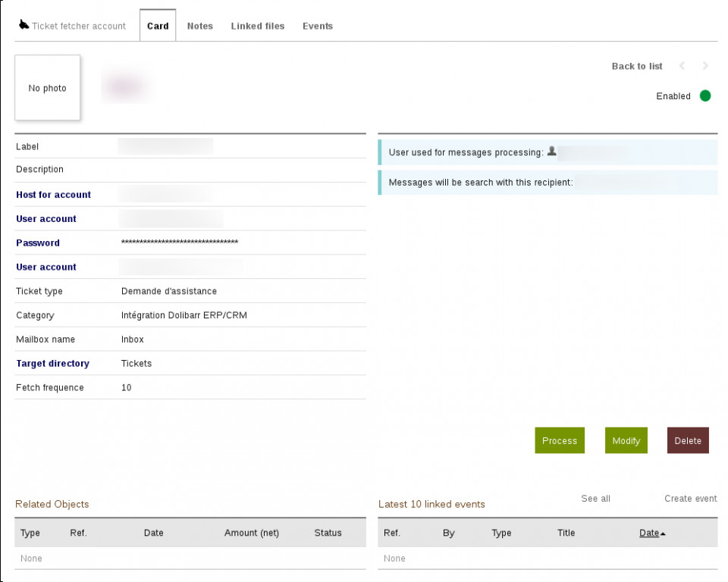The width and height of the screenshot is (728, 582).
Task: Click the Ref. column in linked events
Action: [392, 533]
